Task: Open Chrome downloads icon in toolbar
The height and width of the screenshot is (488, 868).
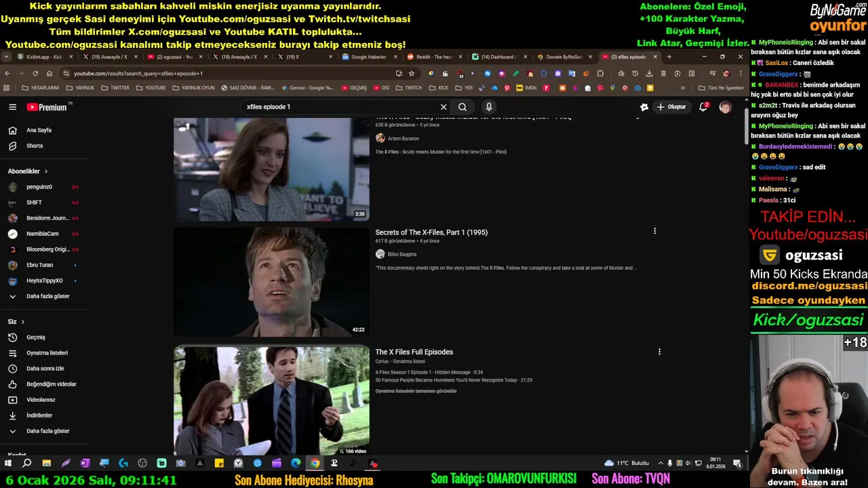Action: [649, 73]
